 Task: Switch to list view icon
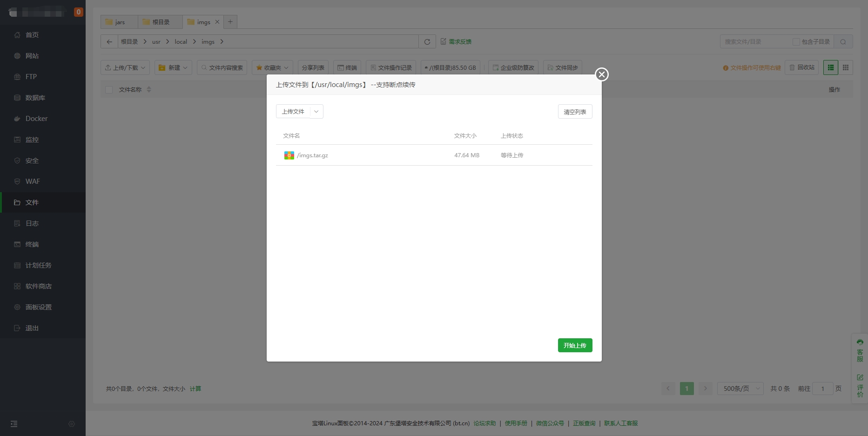830,68
